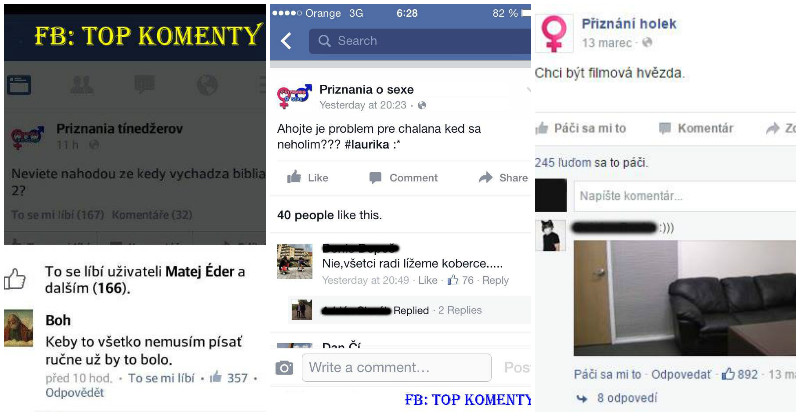
Task: Click Odpovědět under Boh's comment
Action: point(74,393)
